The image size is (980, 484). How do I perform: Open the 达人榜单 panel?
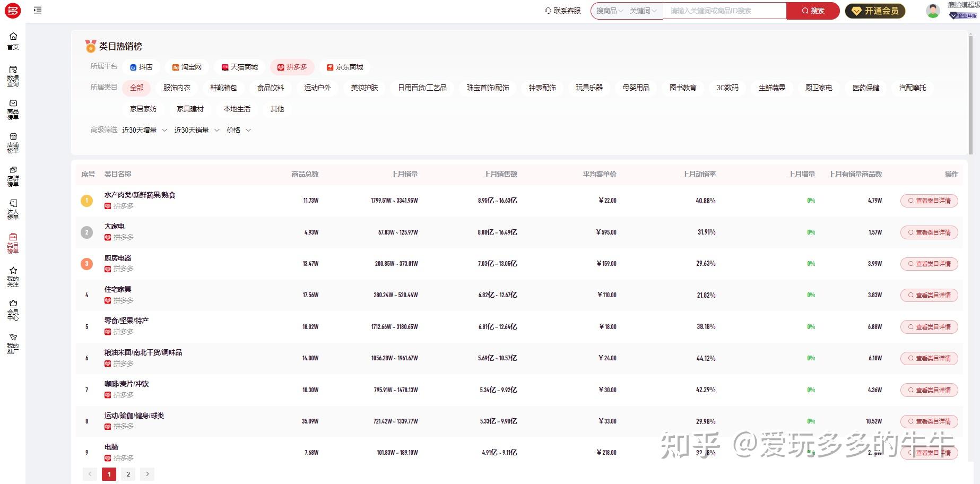click(13, 209)
